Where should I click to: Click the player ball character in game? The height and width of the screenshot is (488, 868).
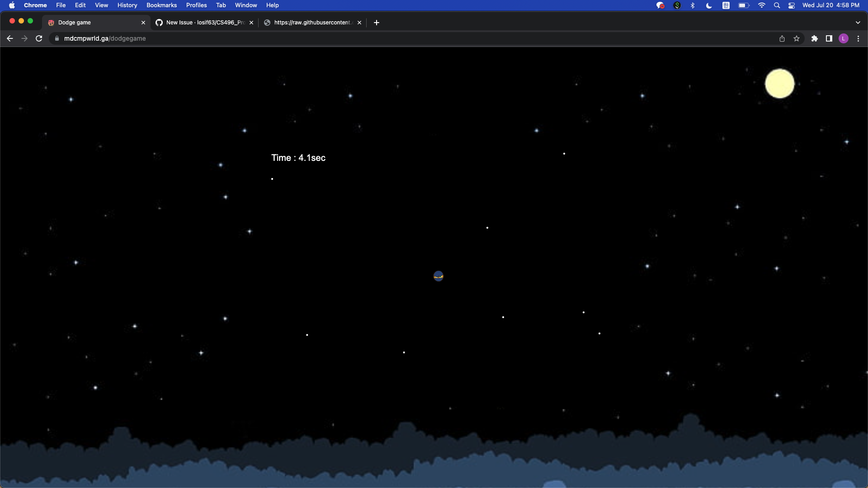click(439, 276)
